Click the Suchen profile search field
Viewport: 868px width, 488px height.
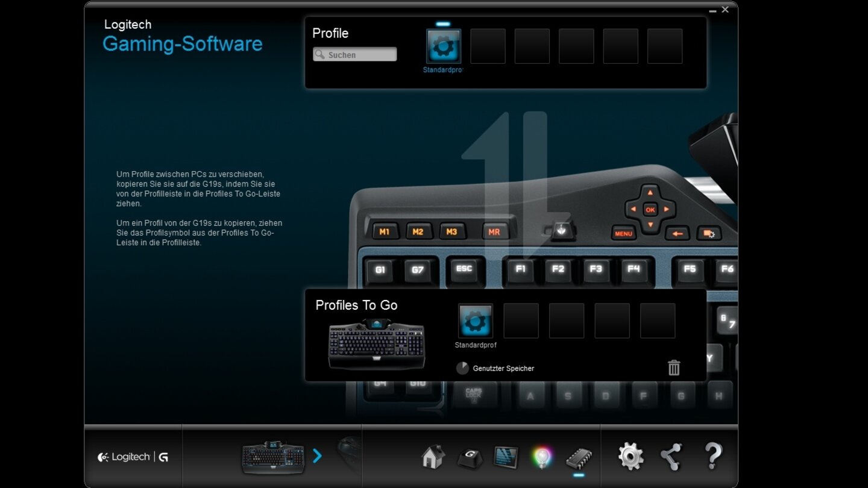(354, 54)
